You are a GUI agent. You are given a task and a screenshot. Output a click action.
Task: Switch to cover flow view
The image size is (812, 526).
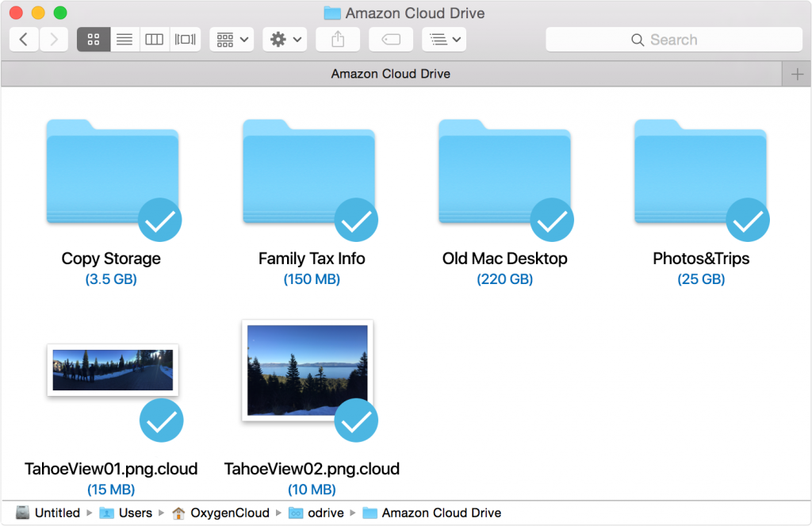184,39
